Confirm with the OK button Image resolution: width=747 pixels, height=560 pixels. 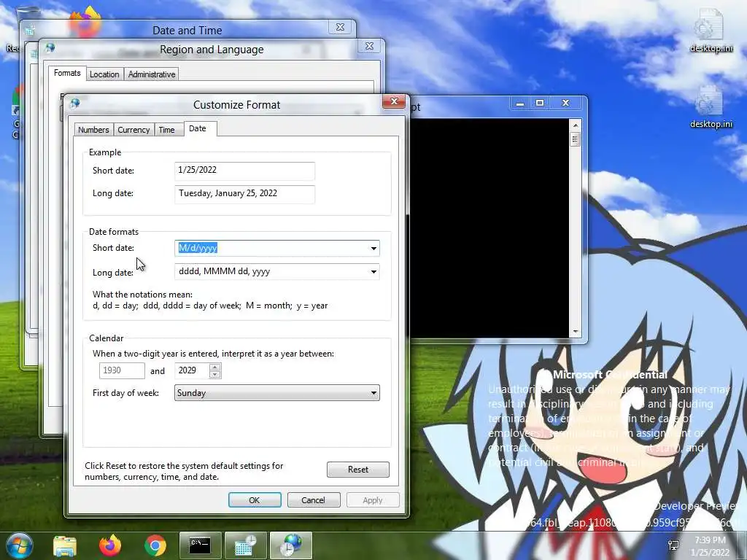[255, 500]
